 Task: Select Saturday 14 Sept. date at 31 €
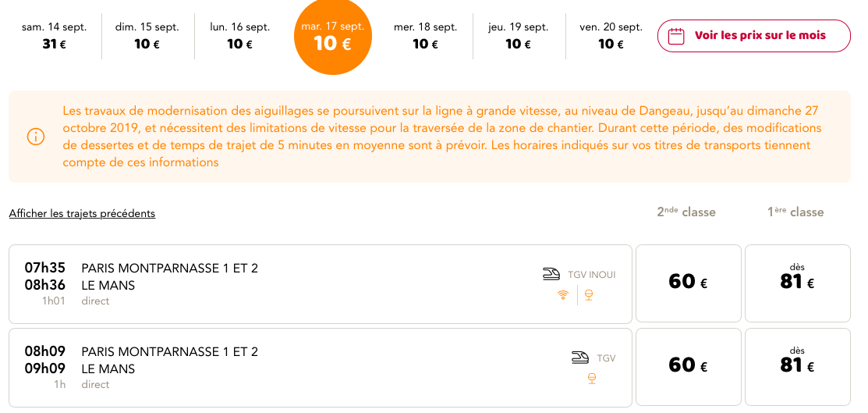pos(55,35)
